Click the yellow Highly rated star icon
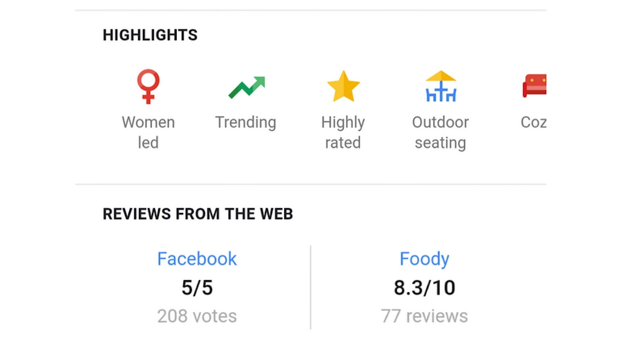Image resolution: width=644 pixels, height=338 pixels. [x=343, y=86]
